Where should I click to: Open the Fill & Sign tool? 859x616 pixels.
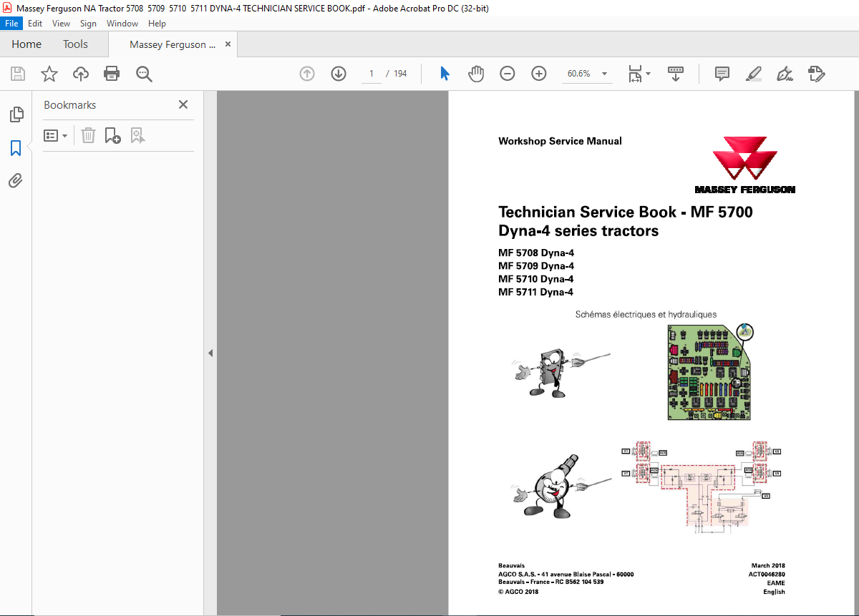tap(785, 74)
